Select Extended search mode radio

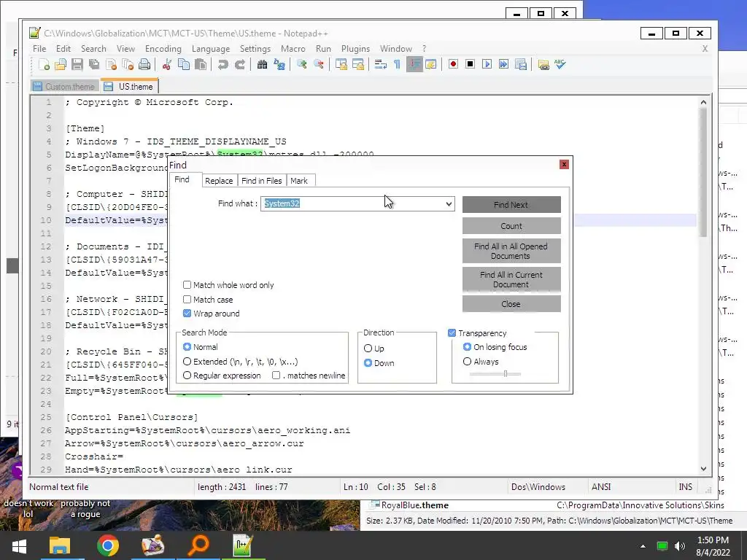pyautogui.click(x=187, y=362)
